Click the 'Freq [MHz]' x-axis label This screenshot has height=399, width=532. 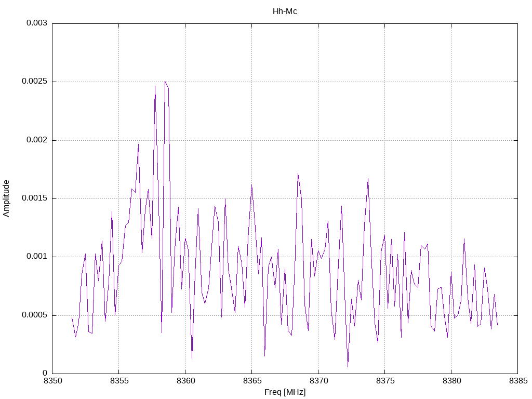[x=285, y=392]
